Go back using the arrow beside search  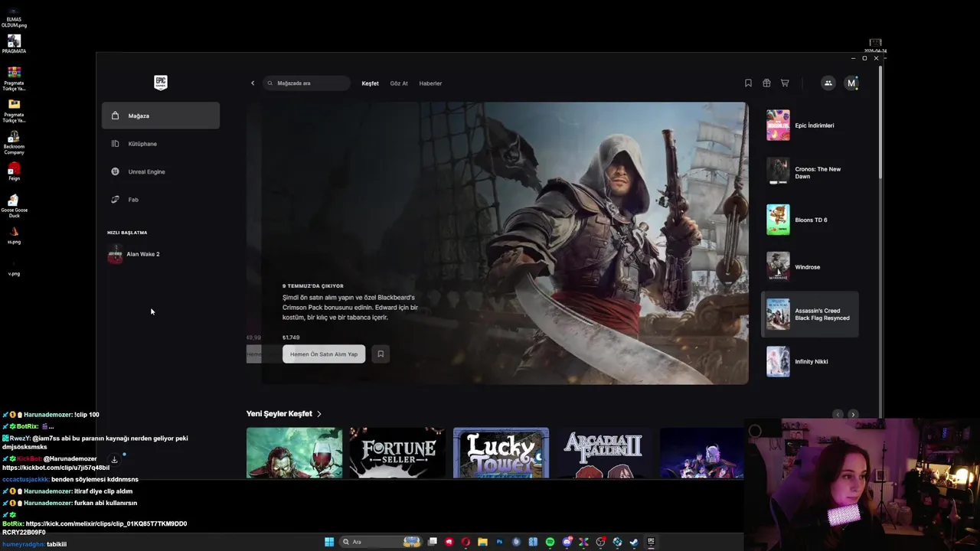(x=253, y=83)
